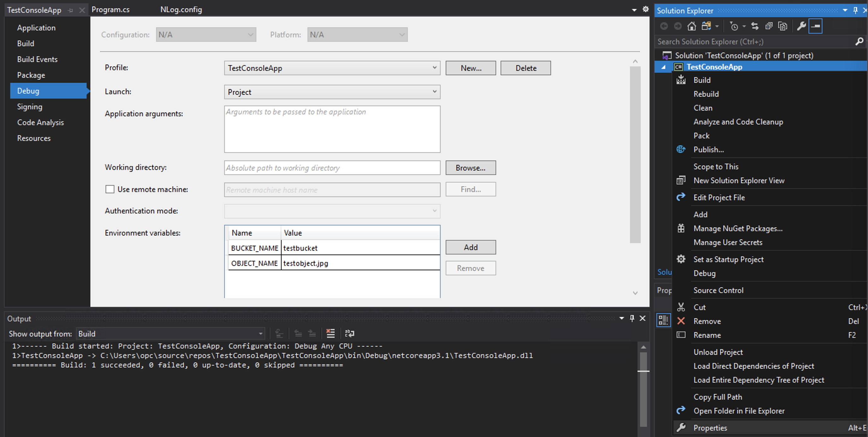Screen dimensions: 868x437
Task: Open the Launch dropdown showing Project
Action: coord(332,92)
